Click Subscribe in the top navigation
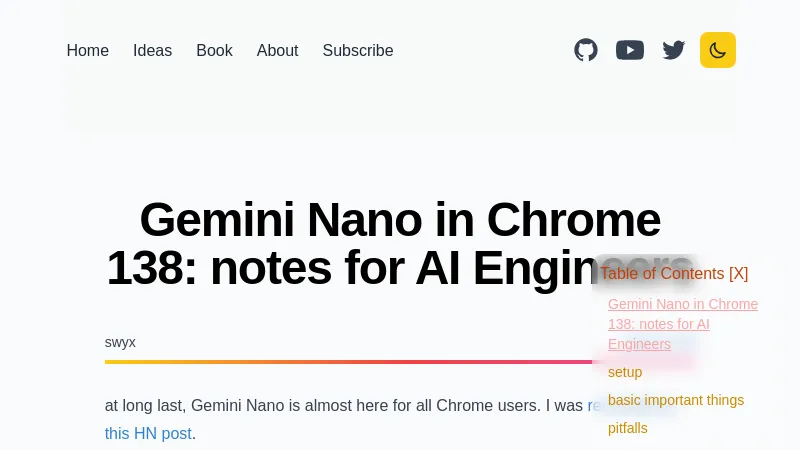Screen dimensions: 800x450 [x=358, y=51]
